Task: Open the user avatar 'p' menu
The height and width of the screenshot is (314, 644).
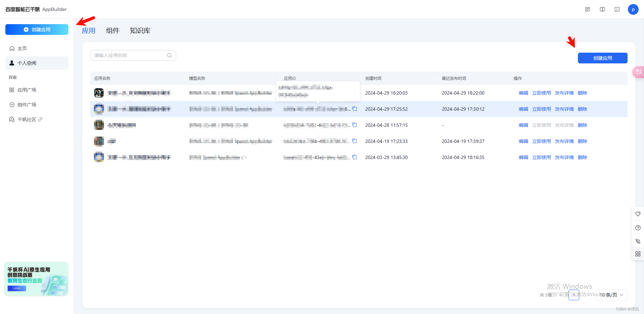Action: pos(633,9)
